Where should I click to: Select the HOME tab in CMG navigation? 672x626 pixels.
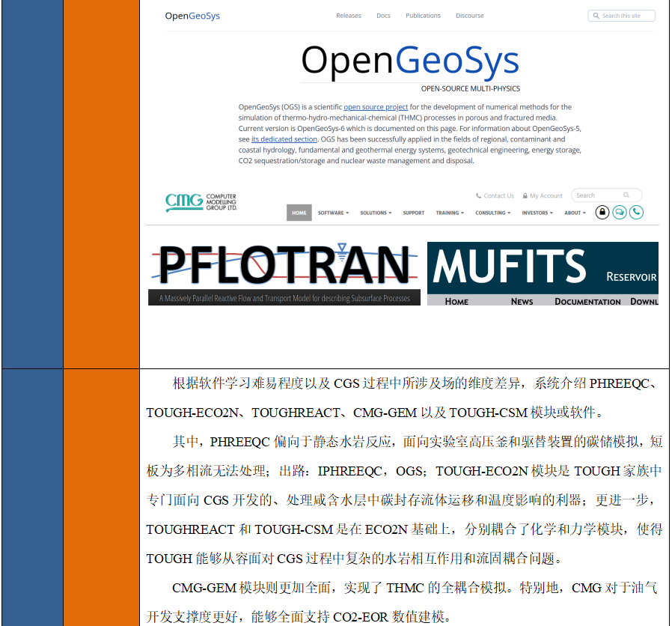click(299, 213)
